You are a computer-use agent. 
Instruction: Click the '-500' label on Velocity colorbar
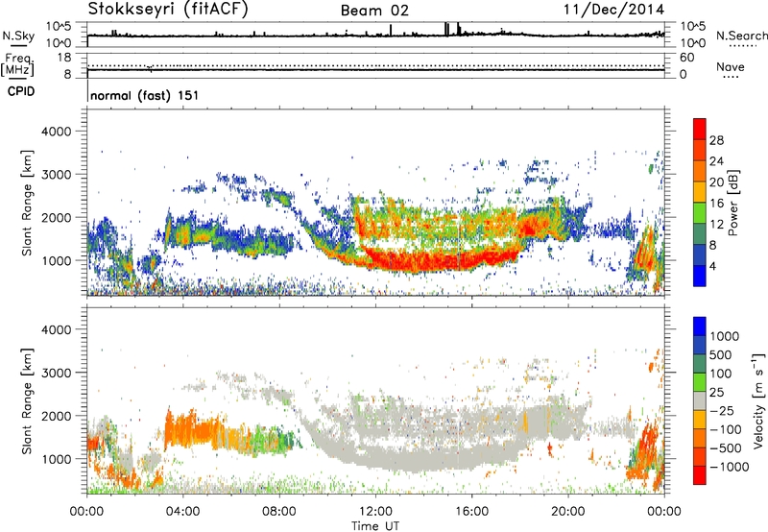tap(726, 448)
